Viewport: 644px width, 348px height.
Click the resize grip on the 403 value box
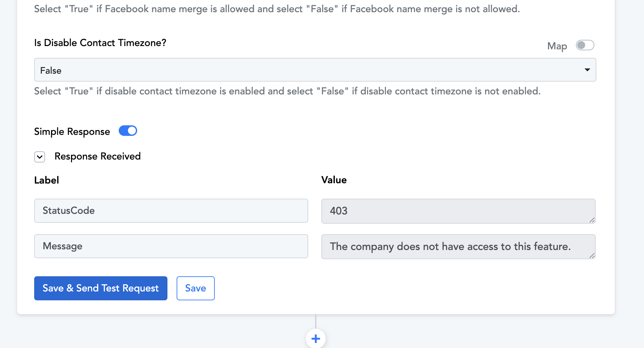[592, 220]
